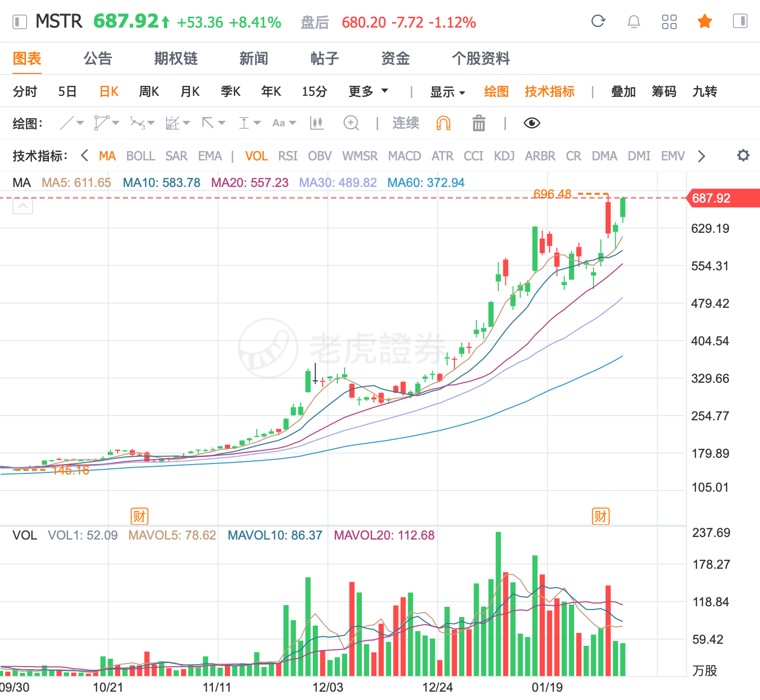Toggle the orange favorite star
This screenshot has width=760, height=700.
click(x=705, y=21)
